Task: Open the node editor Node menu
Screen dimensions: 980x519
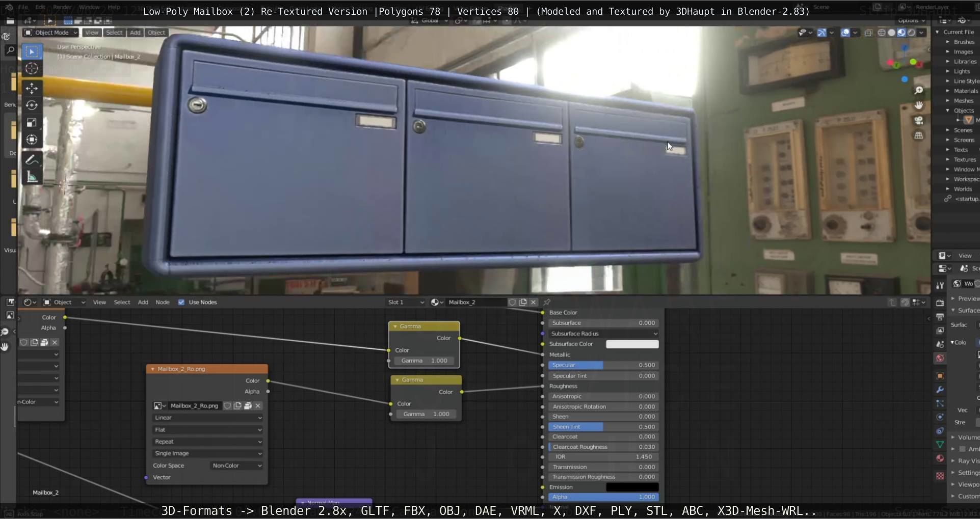Action: [163, 302]
